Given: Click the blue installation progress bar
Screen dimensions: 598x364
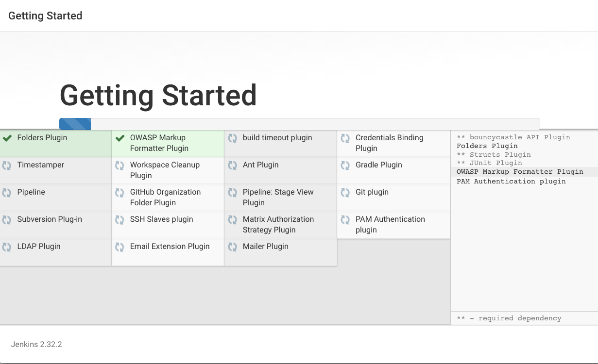Looking at the screenshot, I should click(x=75, y=124).
